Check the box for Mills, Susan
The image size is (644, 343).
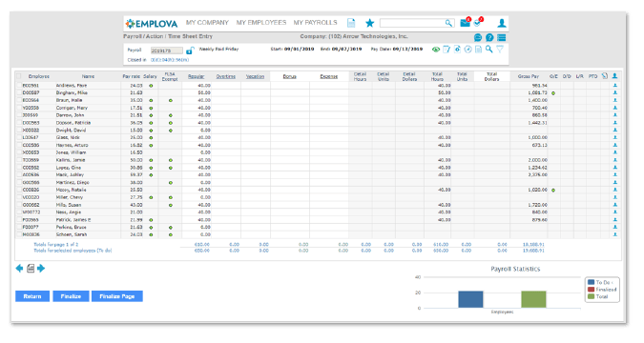(18, 205)
